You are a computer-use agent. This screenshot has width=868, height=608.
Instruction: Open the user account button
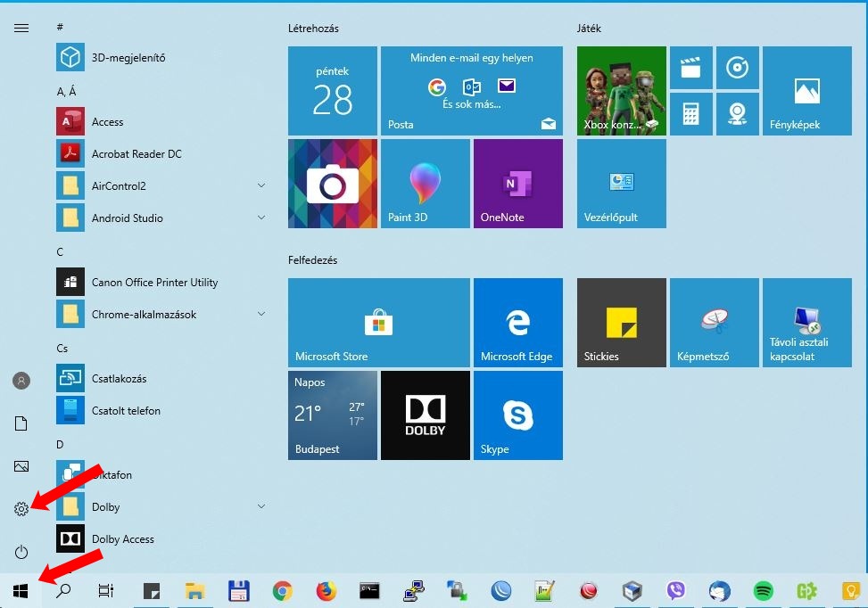tap(21, 381)
